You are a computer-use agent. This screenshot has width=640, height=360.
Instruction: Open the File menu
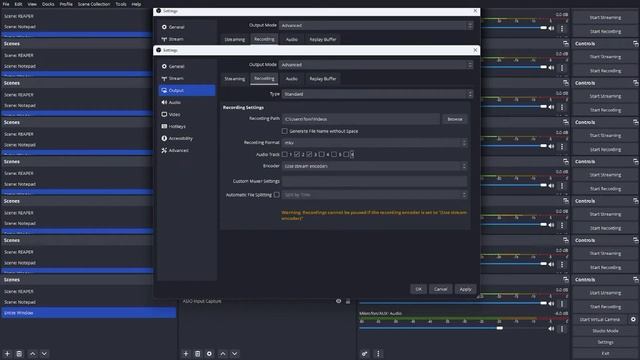[6, 4]
